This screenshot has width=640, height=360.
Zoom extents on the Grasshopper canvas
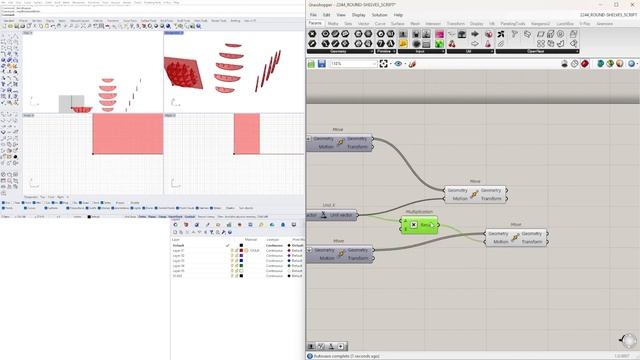pyautogui.click(x=383, y=64)
